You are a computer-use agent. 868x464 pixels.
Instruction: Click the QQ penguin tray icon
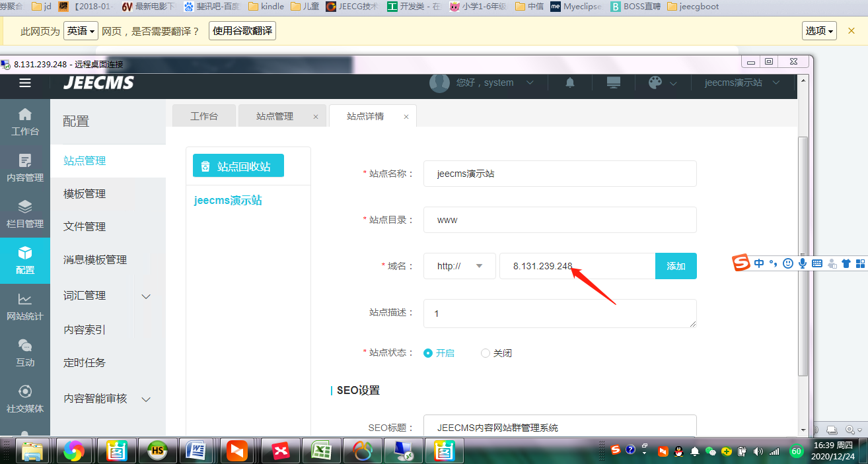coord(678,451)
